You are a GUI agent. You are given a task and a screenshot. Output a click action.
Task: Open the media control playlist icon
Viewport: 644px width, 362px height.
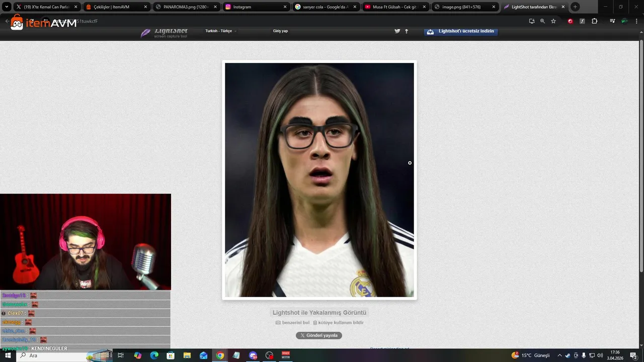(612, 21)
